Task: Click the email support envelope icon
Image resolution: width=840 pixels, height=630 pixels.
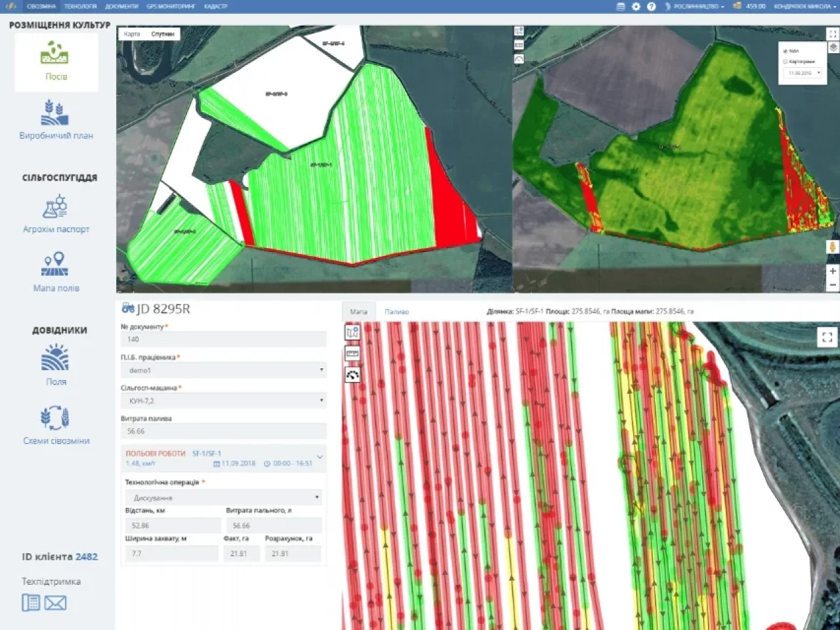Action: [55, 602]
